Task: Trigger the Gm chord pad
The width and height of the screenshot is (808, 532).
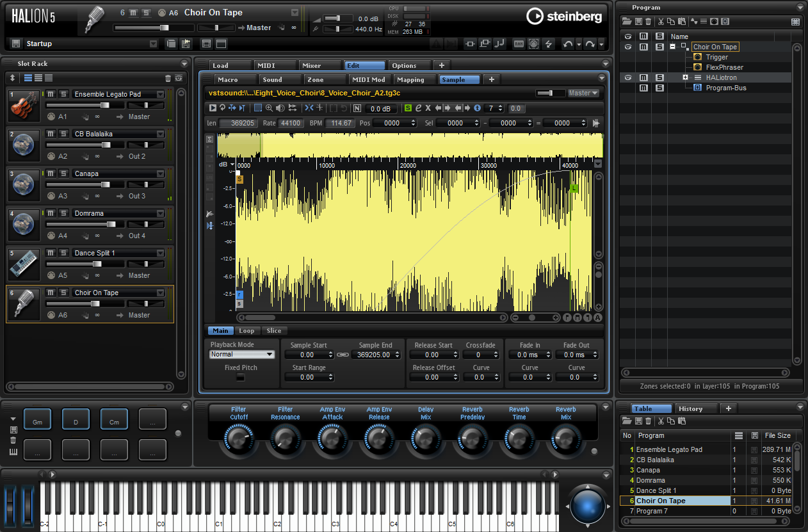Action: tap(38, 419)
